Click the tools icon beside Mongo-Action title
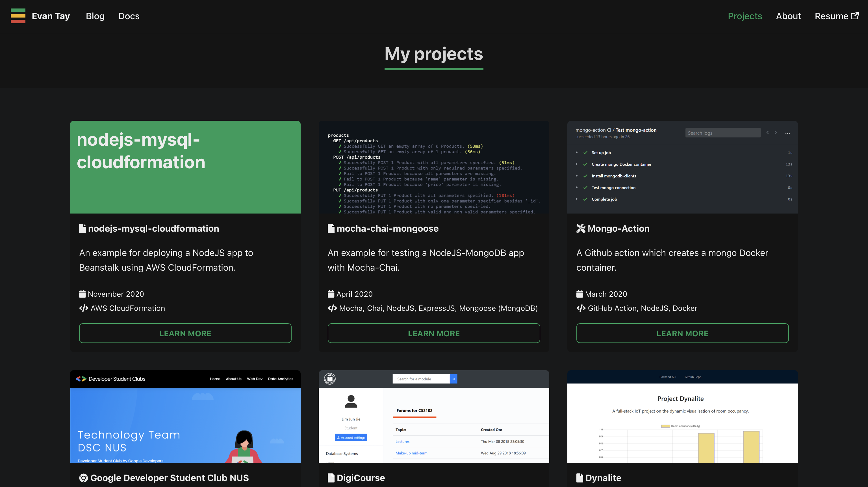 click(581, 228)
